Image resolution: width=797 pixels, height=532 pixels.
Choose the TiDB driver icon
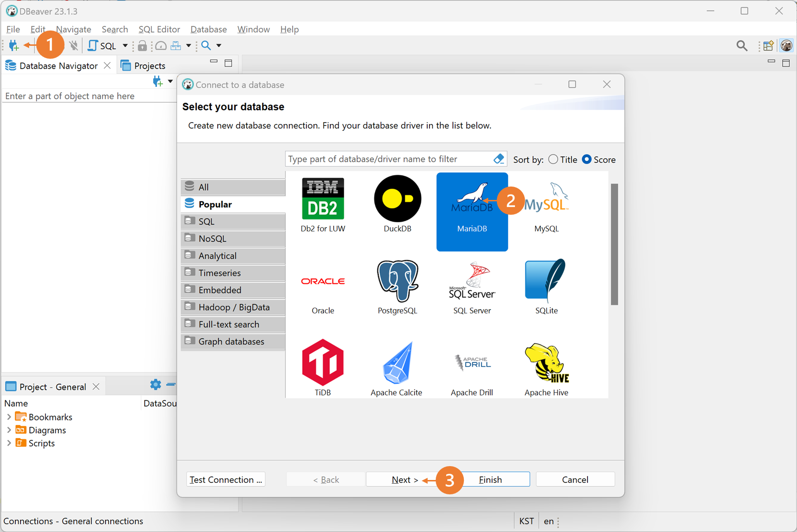pos(323,363)
